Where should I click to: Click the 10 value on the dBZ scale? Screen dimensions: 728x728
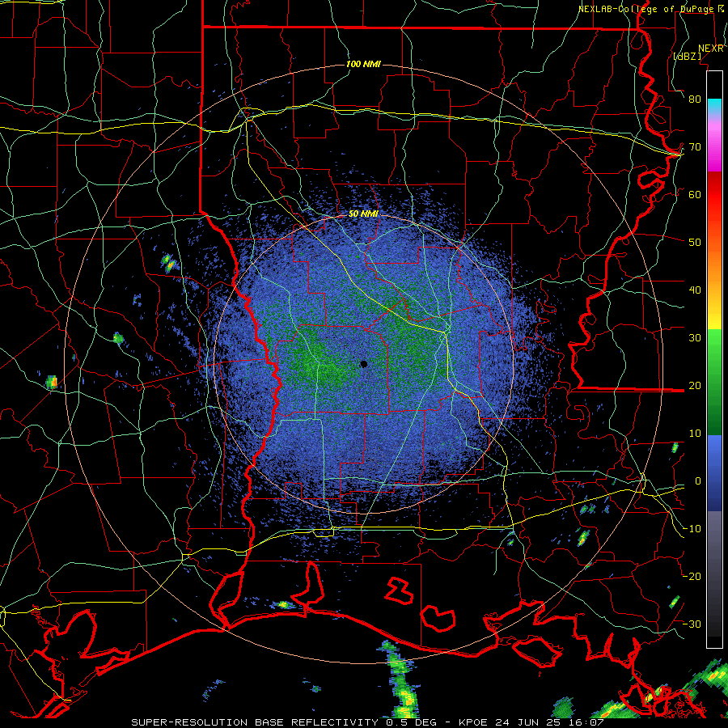[695, 434]
